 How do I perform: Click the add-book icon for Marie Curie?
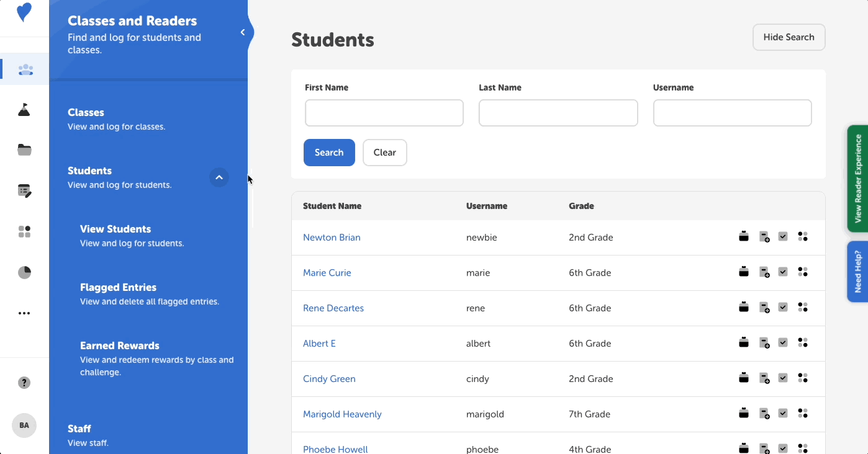(x=764, y=272)
